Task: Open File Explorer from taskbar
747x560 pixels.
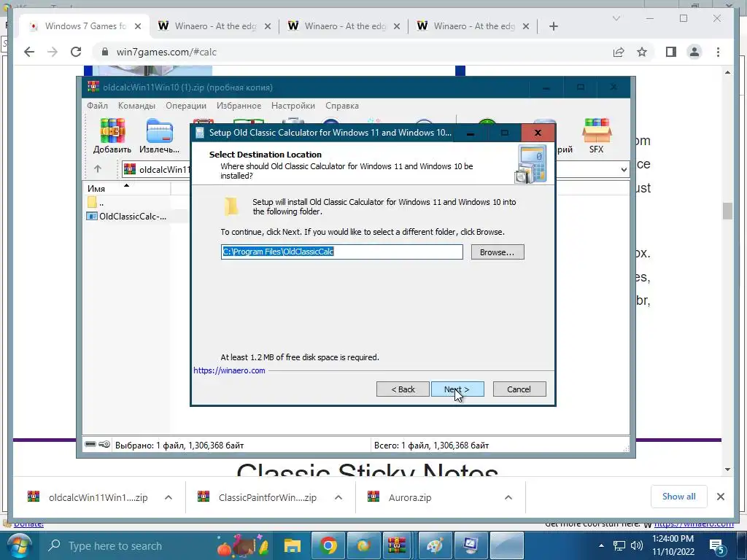Action: 292,545
